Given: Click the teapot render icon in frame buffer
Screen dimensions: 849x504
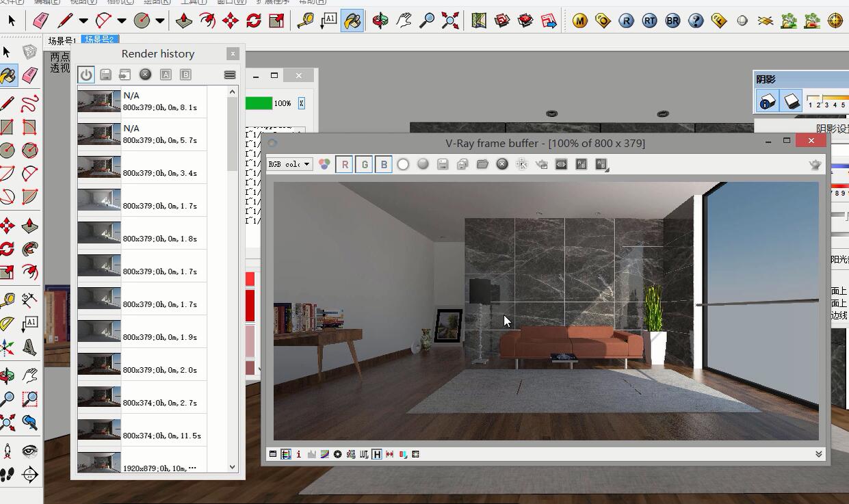Looking at the screenshot, I should pos(815,164).
